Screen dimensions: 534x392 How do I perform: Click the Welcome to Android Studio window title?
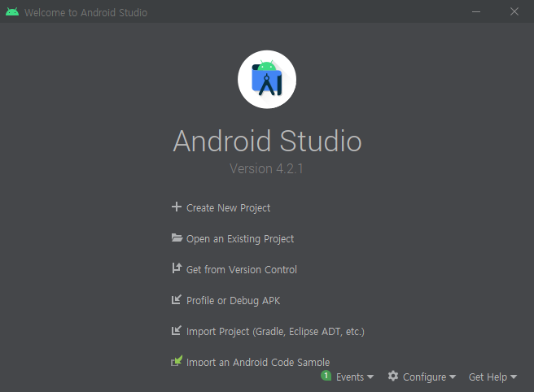click(85, 12)
